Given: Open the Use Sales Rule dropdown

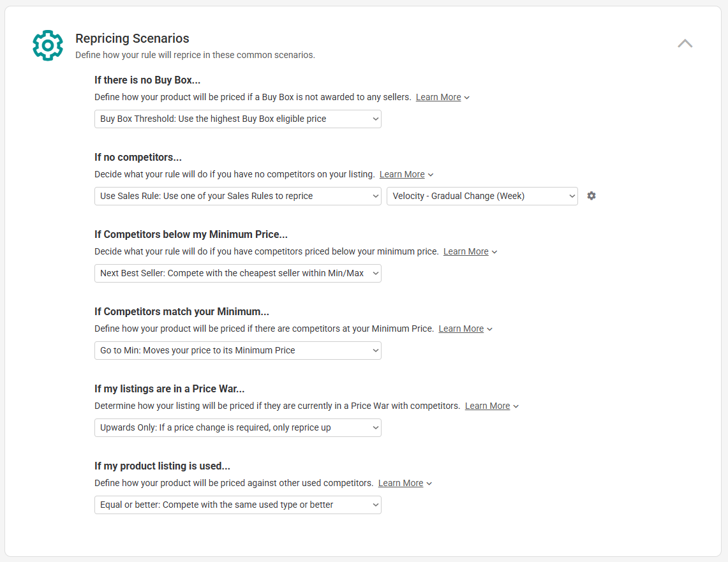Looking at the screenshot, I should [238, 196].
